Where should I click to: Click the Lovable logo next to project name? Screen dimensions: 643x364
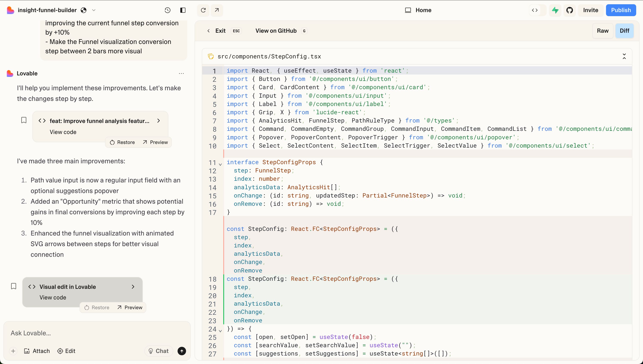[x=10, y=10]
